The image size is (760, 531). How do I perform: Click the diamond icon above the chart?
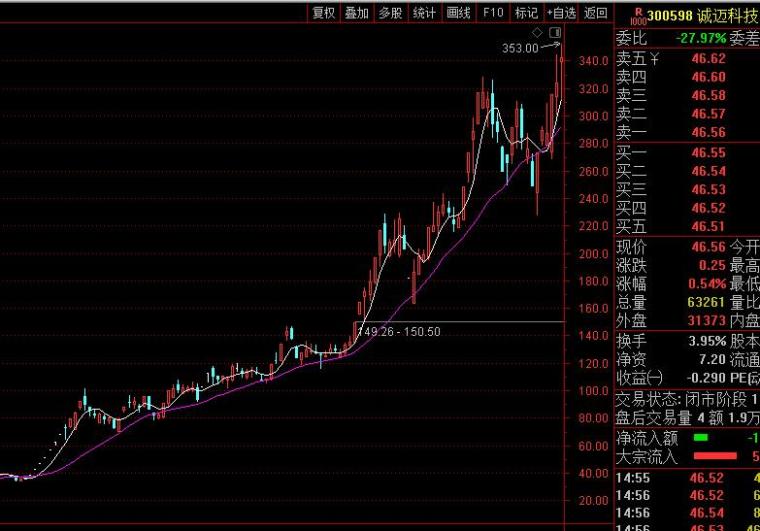tap(537, 32)
